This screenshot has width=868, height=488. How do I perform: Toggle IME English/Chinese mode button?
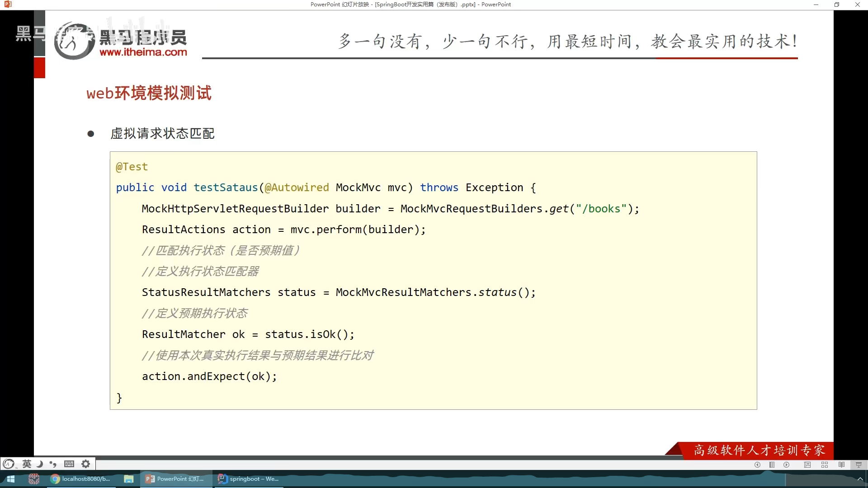[27, 464]
